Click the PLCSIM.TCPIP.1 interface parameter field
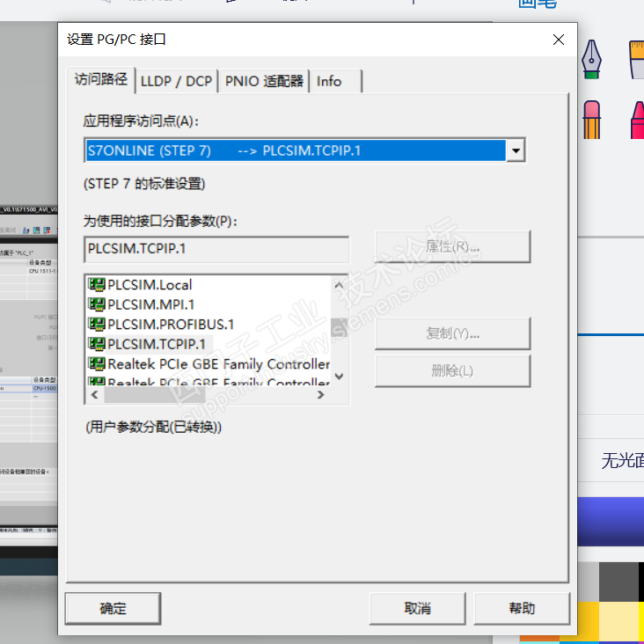 click(x=216, y=249)
